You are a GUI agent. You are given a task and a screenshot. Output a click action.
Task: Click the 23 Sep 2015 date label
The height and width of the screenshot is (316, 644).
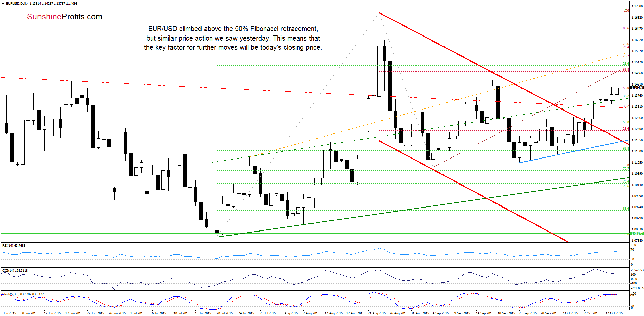(x=528, y=313)
